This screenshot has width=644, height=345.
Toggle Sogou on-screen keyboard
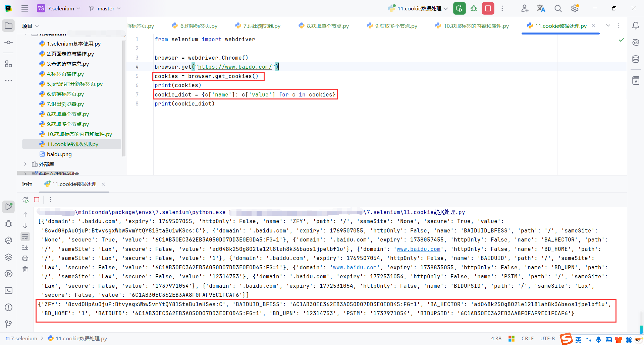click(x=609, y=340)
